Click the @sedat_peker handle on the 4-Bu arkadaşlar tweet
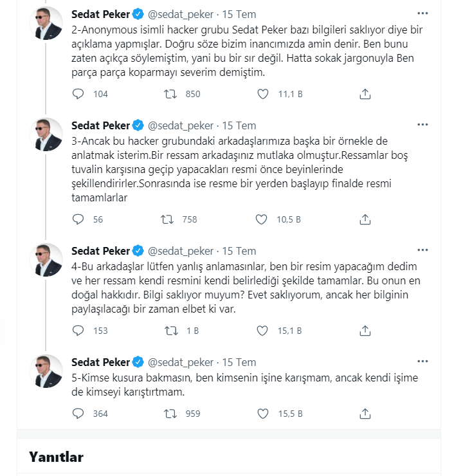The height and width of the screenshot is (476, 452). point(181,251)
